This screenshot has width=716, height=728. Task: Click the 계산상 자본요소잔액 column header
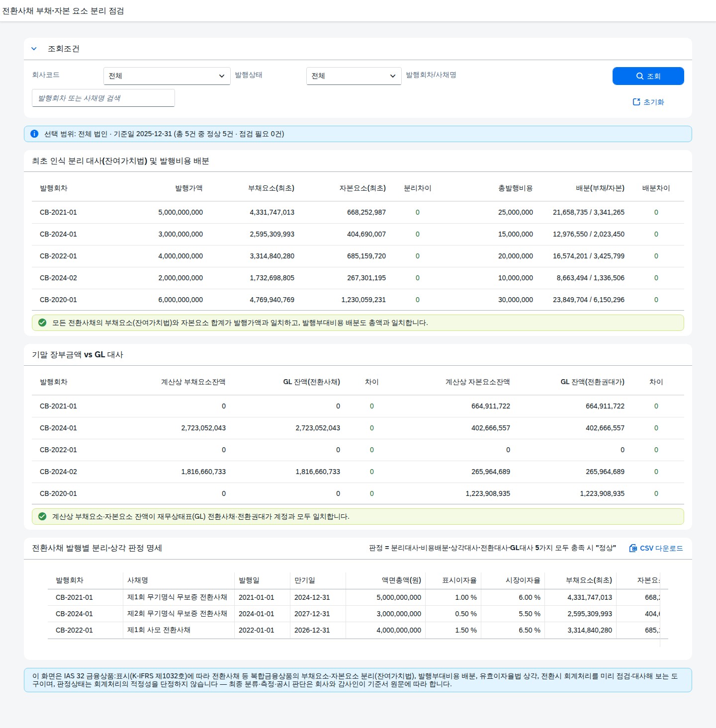[478, 382]
